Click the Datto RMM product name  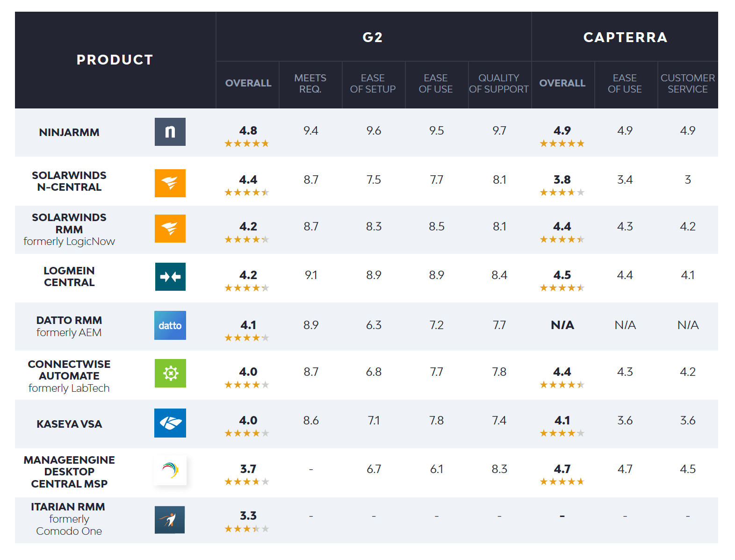click(x=69, y=320)
